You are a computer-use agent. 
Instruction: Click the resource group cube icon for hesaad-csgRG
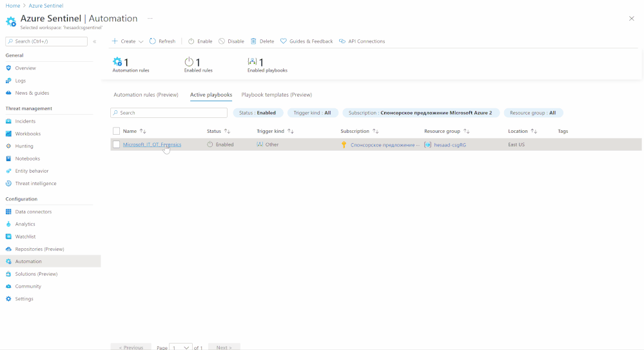427,144
